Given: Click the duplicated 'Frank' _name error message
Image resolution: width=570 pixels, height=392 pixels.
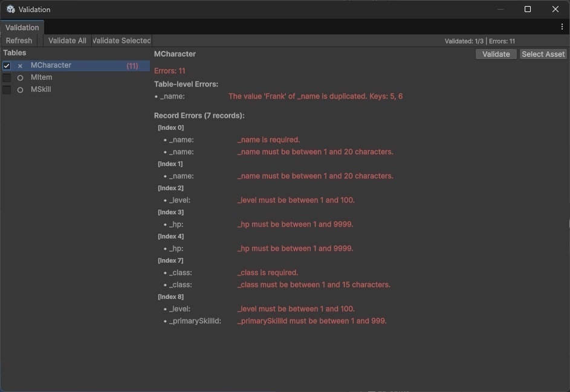Looking at the screenshot, I should (316, 96).
